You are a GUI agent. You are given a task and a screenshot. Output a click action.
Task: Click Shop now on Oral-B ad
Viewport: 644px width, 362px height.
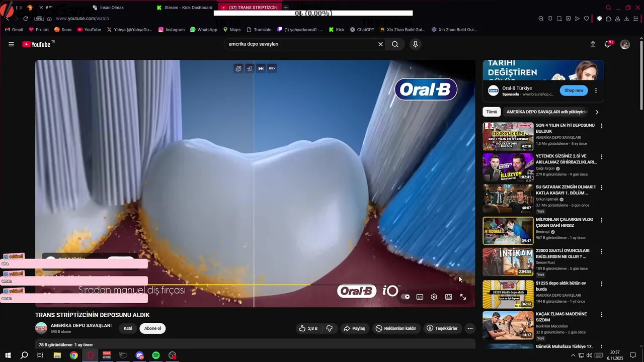[x=574, y=90]
